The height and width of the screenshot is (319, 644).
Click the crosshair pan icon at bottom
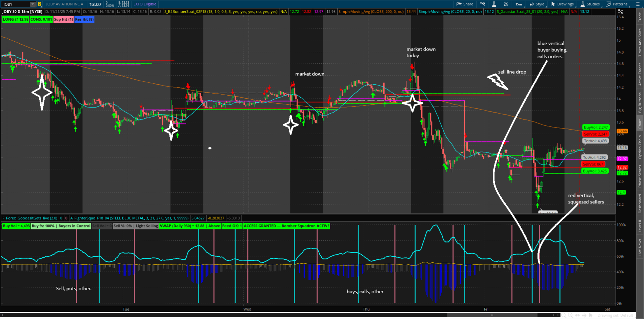point(584,315)
